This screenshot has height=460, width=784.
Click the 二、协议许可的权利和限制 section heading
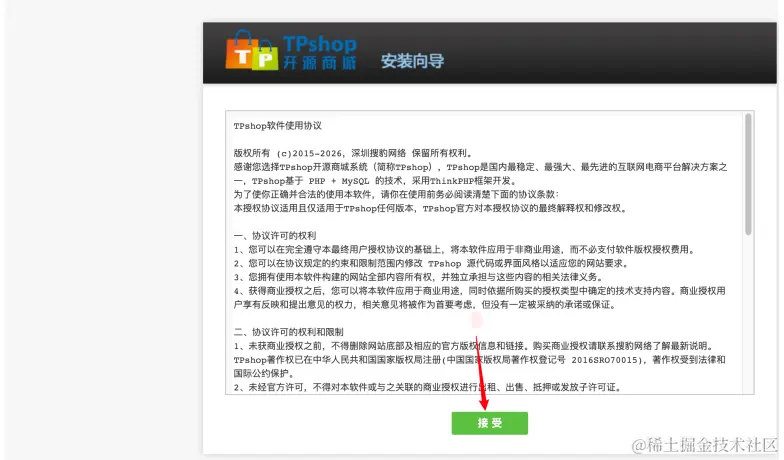pyautogui.click(x=288, y=332)
